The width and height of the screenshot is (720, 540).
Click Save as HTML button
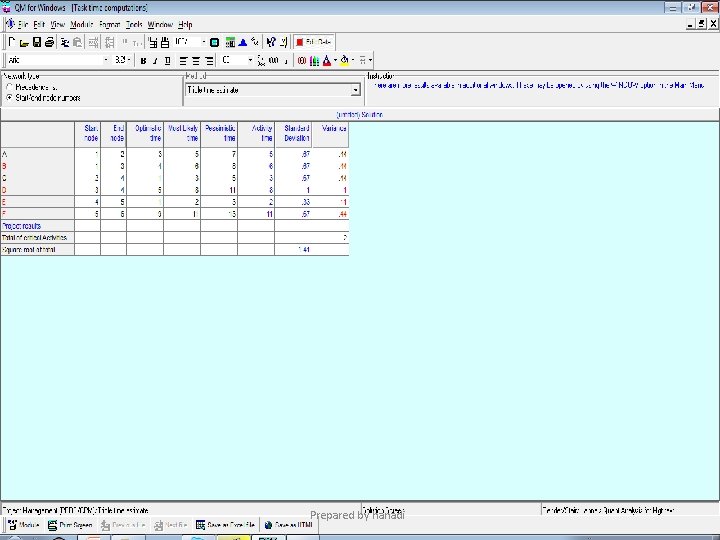click(x=288, y=525)
